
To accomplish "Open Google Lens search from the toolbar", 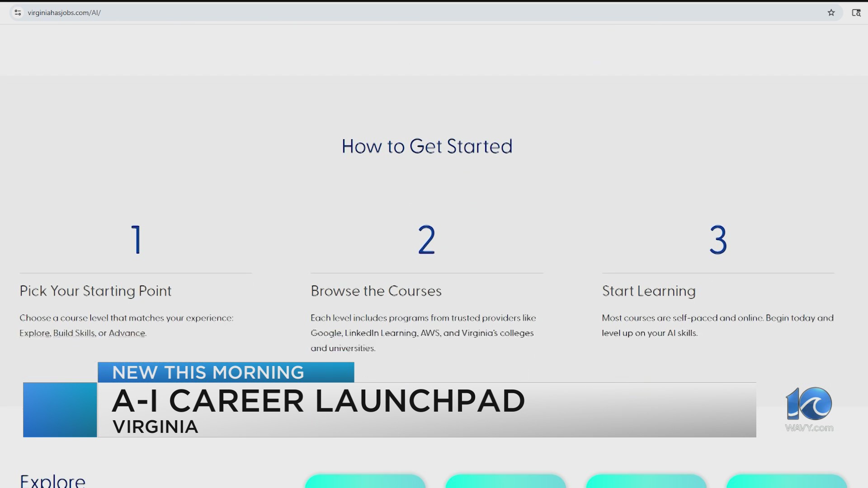I will [x=857, y=13].
